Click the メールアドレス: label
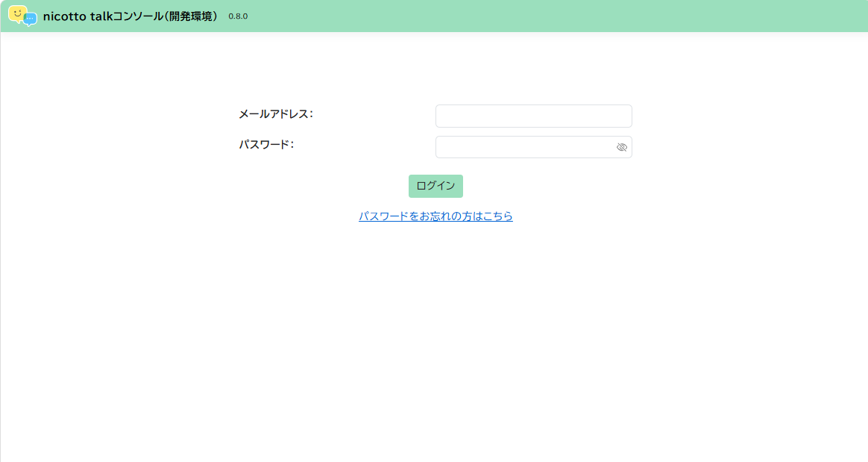 tap(276, 114)
